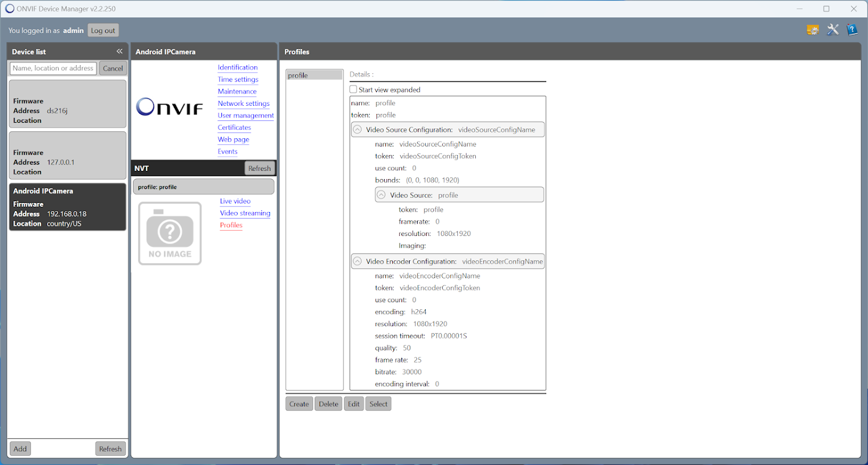Click the NO IMAGE camera placeholder thumbnail

[170, 234]
